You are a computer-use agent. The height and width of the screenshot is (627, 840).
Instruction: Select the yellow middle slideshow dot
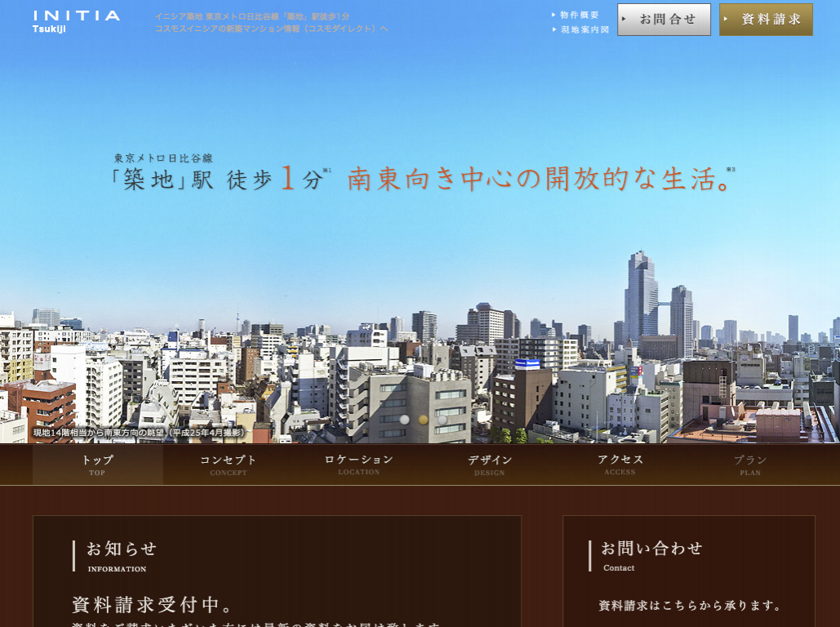[x=423, y=420]
